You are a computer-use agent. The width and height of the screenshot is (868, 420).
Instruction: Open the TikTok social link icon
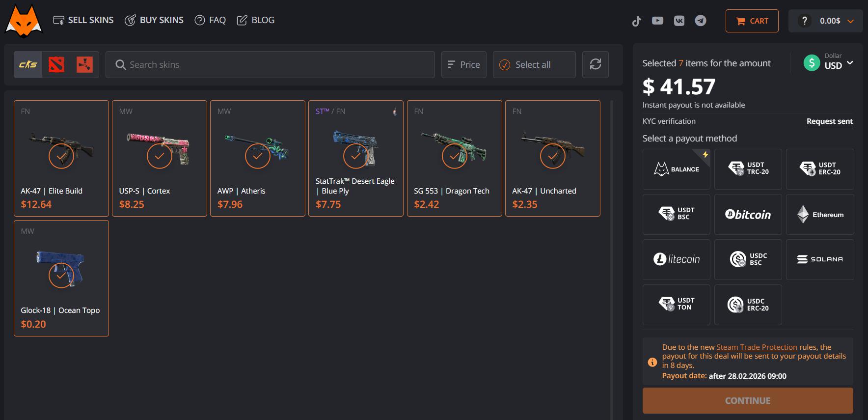pyautogui.click(x=637, y=21)
